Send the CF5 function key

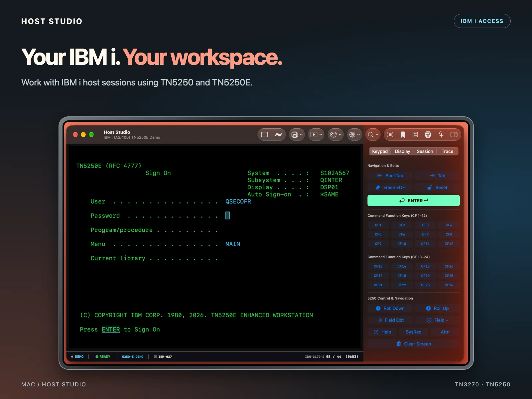(x=378, y=234)
